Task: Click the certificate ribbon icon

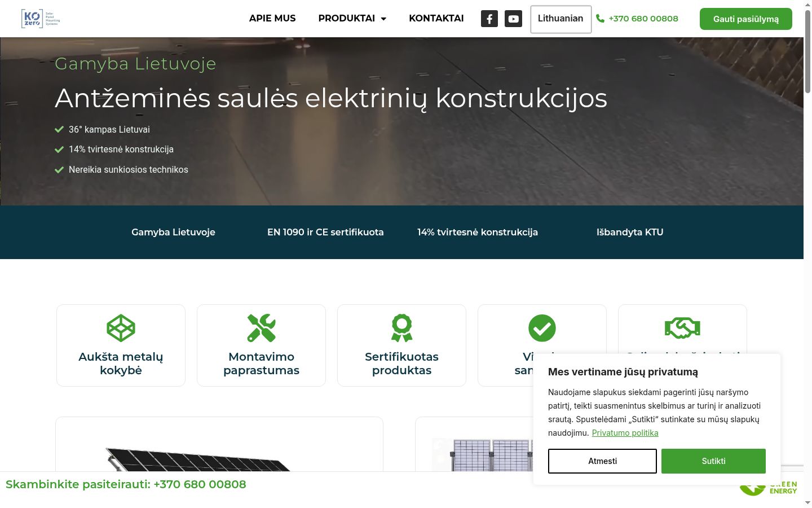Action: click(x=401, y=328)
